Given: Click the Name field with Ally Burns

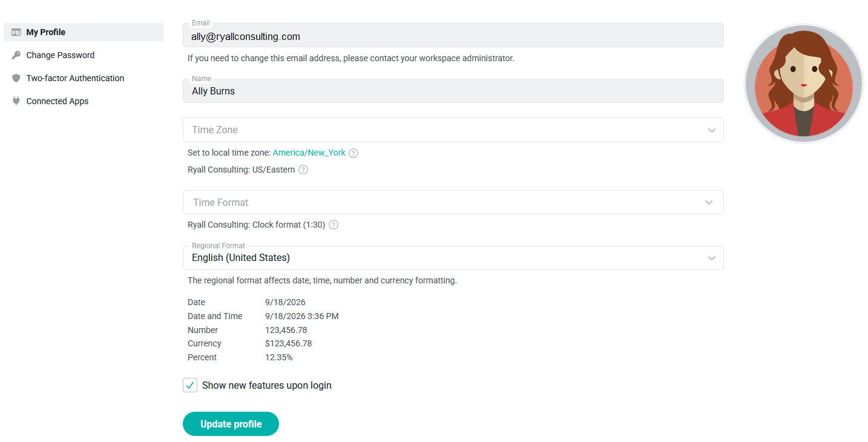Looking at the screenshot, I should pyautogui.click(x=453, y=91).
